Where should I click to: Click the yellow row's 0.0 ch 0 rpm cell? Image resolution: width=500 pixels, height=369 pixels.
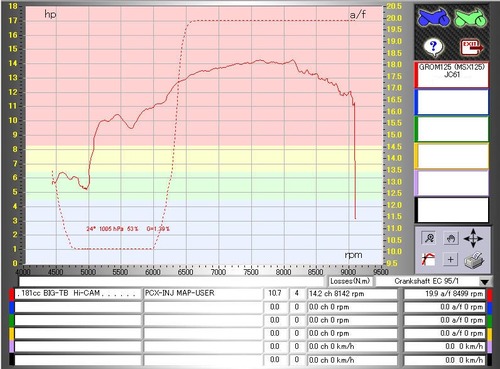coord(352,333)
